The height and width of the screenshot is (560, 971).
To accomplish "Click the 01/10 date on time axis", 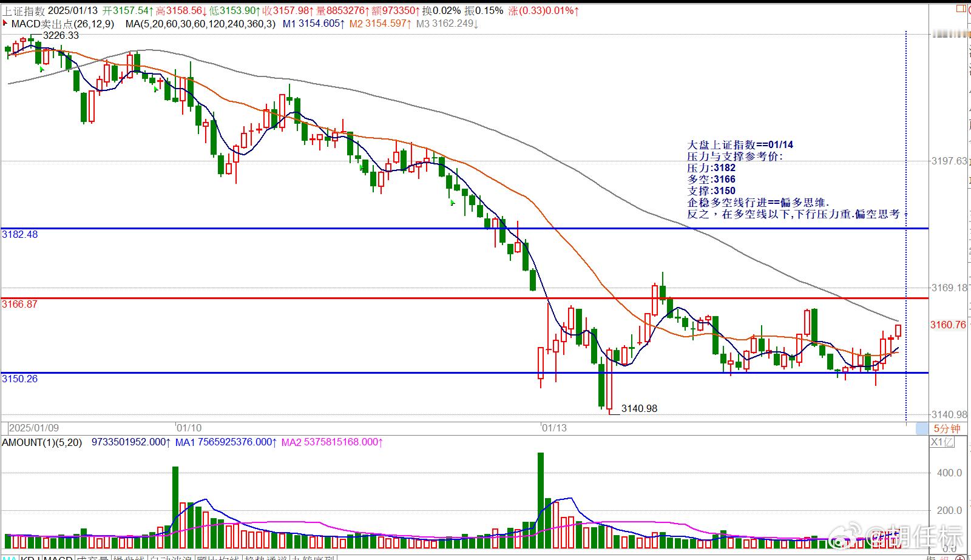I will tap(189, 428).
